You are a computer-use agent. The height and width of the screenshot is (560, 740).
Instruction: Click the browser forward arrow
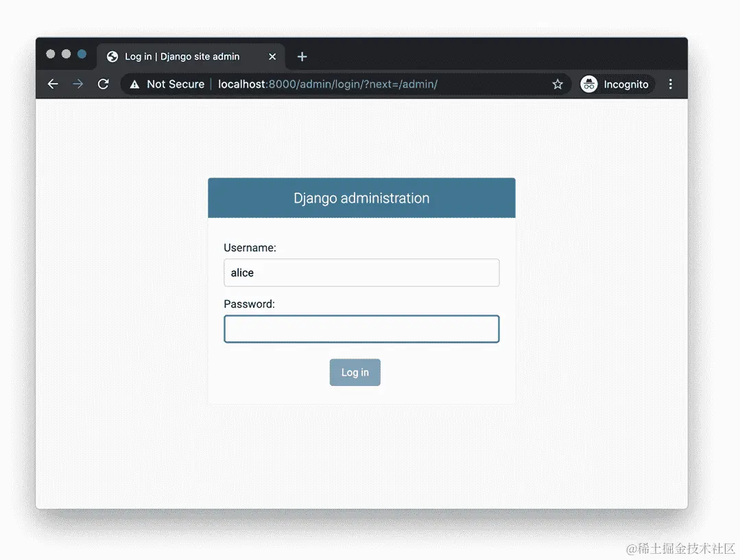pos(78,84)
